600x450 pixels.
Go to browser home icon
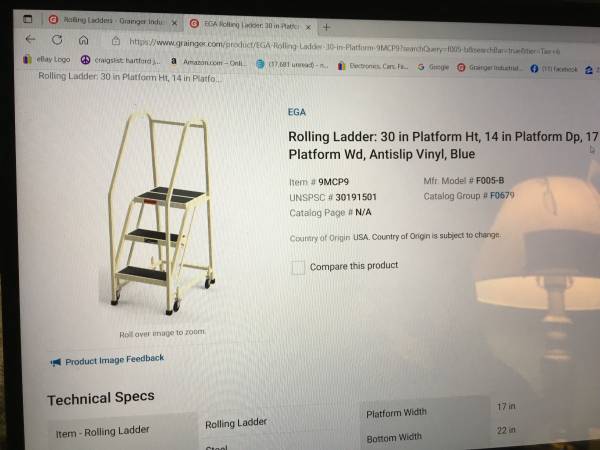tap(83, 40)
